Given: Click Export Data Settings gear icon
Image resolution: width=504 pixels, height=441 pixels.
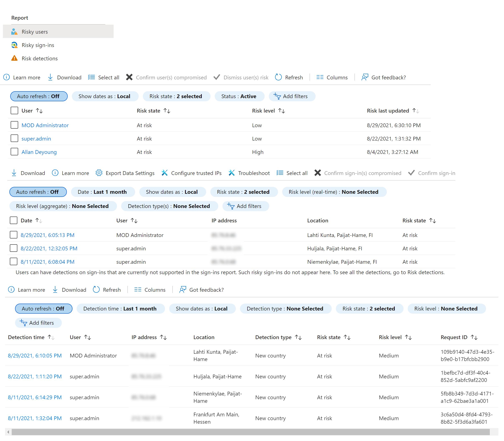Looking at the screenshot, I should click(99, 173).
